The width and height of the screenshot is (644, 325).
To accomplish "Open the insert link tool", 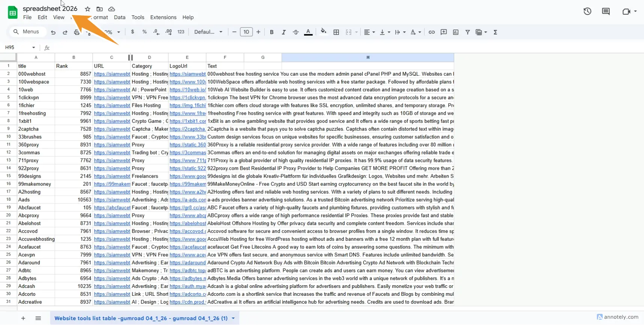I will point(431,32).
